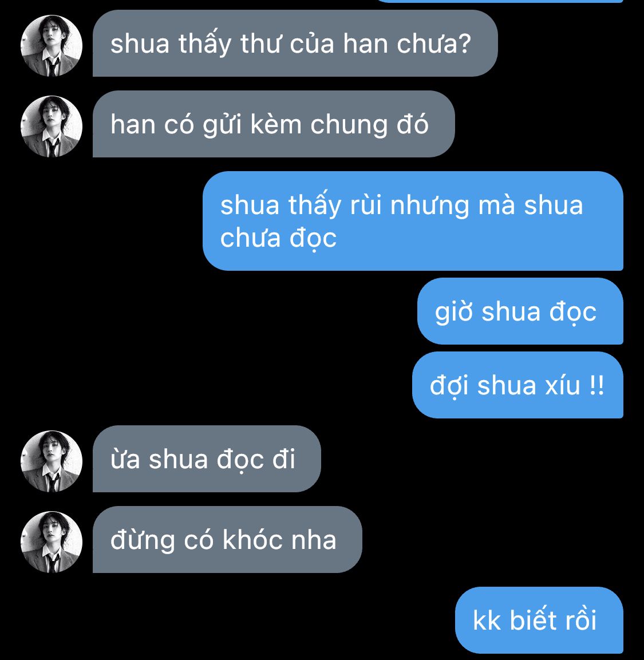Viewport: 644px width, 660px height.
Task: Tap the double exclamation marks after "xíu"
Action: [597, 385]
